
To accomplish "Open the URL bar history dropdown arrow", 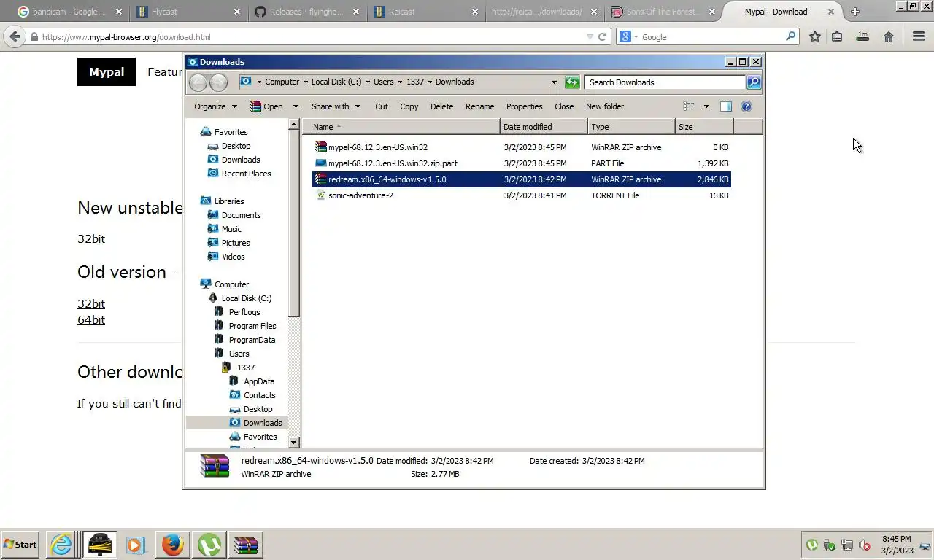I will point(590,36).
